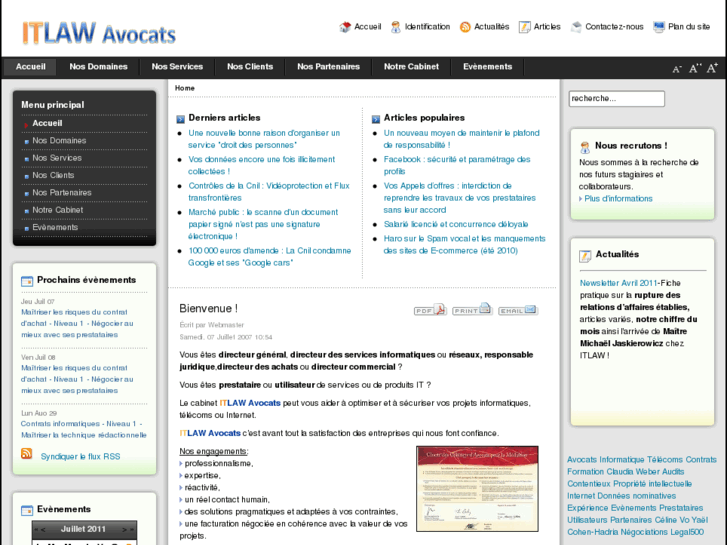Open Identification in the top bar
The image size is (727, 545).
click(x=420, y=27)
